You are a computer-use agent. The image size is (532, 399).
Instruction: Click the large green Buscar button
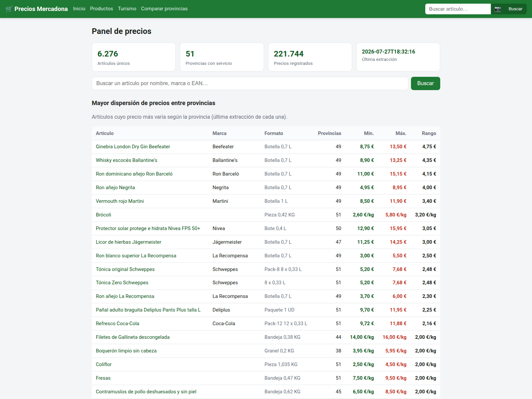[x=425, y=83]
